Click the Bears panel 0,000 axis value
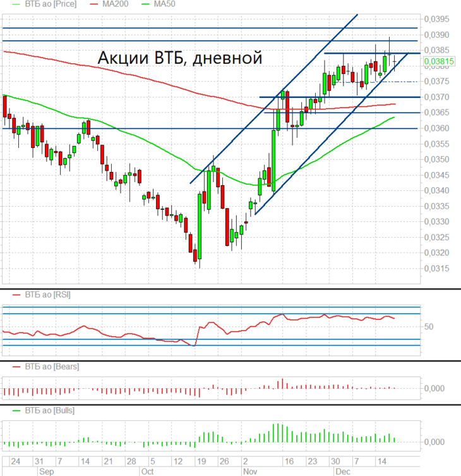The width and height of the screenshot is (461, 476). [434, 388]
